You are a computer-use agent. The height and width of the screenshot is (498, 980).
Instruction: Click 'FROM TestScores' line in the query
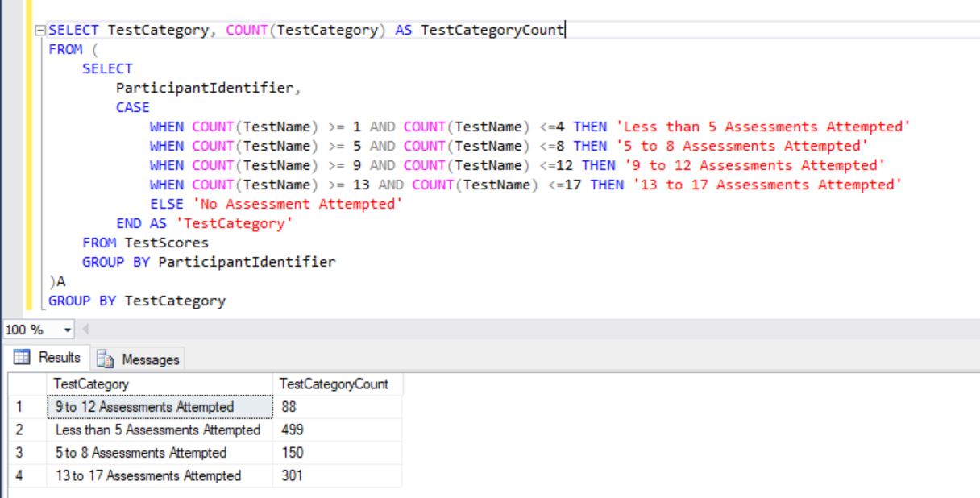(145, 243)
